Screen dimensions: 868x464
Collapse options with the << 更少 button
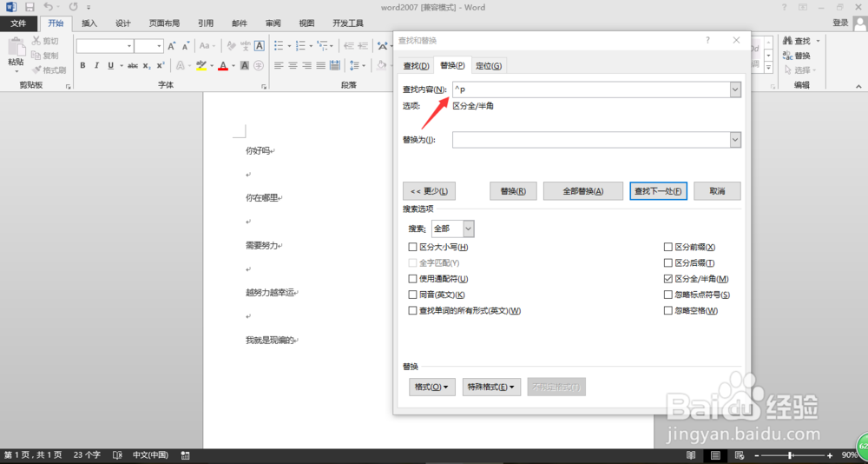(x=429, y=190)
